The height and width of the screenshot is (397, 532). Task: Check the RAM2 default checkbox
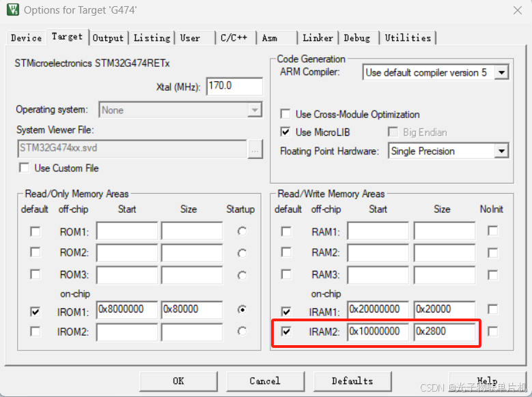[286, 252]
